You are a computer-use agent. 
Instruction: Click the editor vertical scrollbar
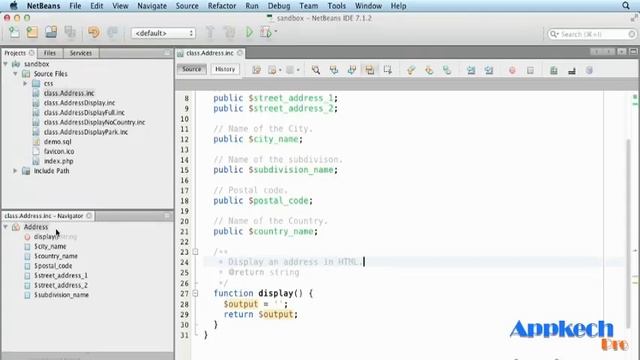628,233
